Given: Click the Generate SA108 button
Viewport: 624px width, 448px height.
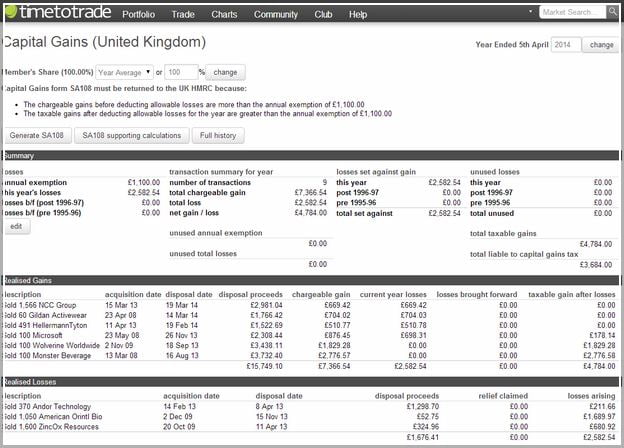Looking at the screenshot, I should (37, 135).
